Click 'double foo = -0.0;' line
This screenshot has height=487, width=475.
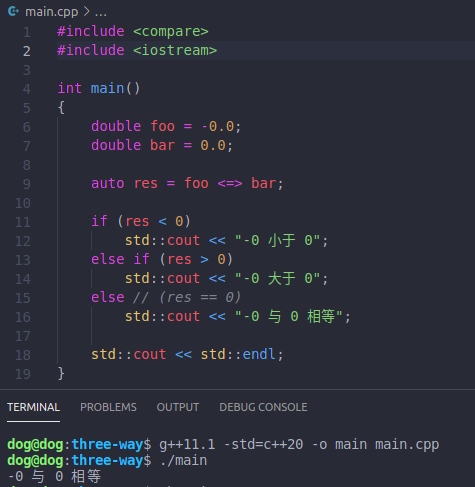pos(166,127)
